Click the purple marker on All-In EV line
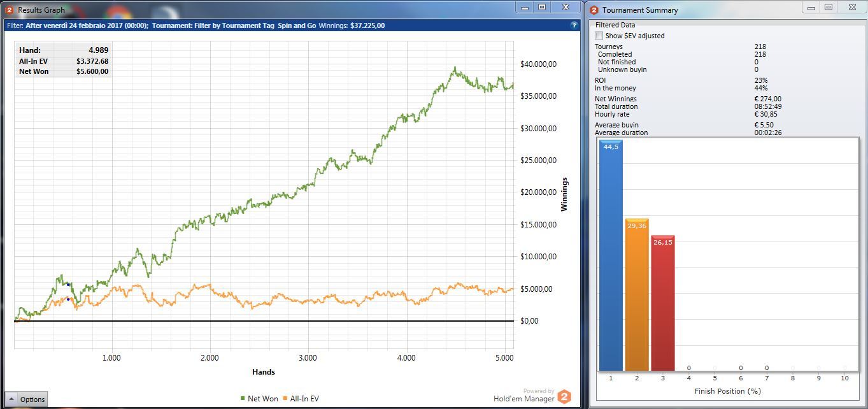The image size is (868, 409). click(68, 299)
